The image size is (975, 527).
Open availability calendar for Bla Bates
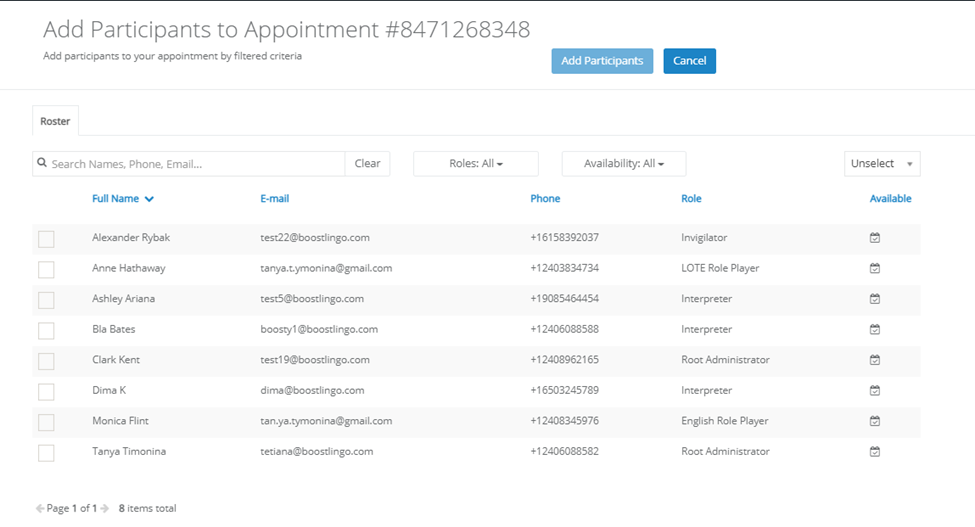(x=874, y=329)
